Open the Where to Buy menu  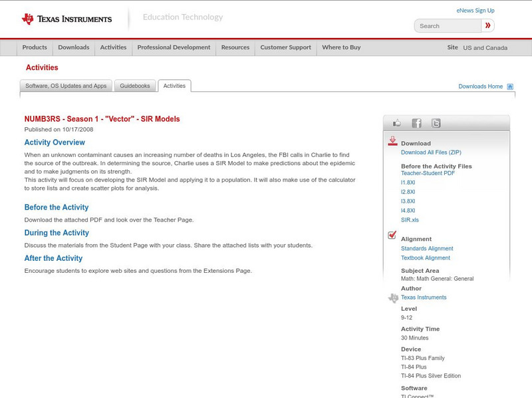tap(341, 47)
